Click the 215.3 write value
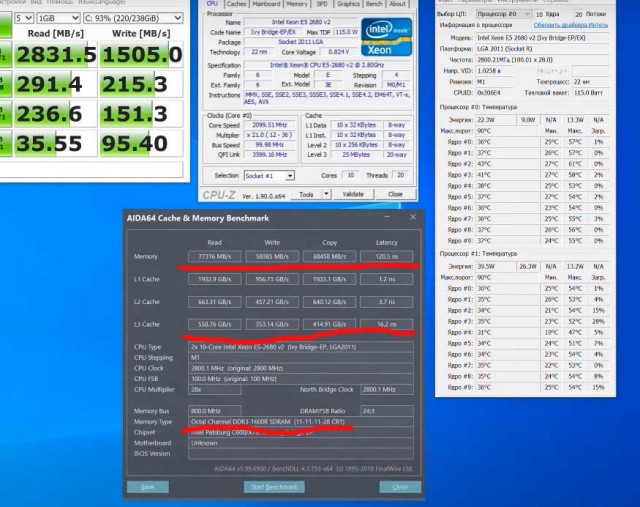 pos(141,84)
